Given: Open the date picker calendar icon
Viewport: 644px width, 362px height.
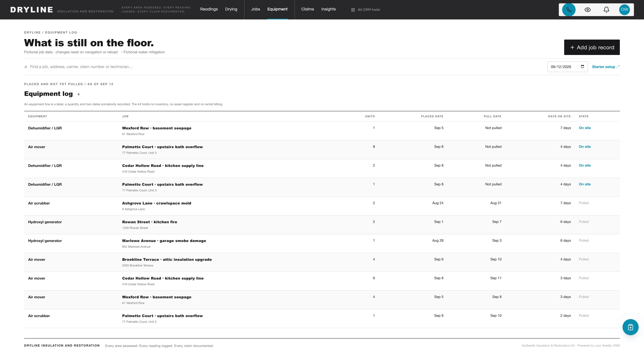Looking at the screenshot, I should pos(582,67).
